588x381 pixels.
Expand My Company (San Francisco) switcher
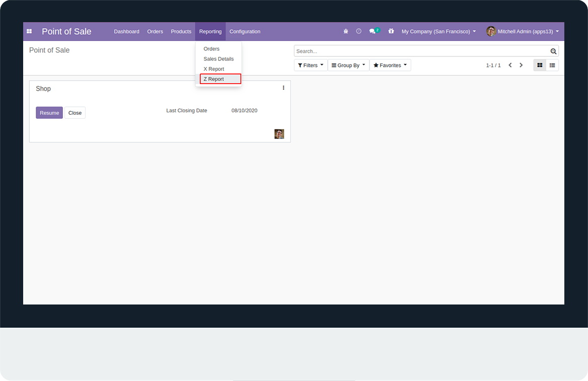[x=439, y=32]
